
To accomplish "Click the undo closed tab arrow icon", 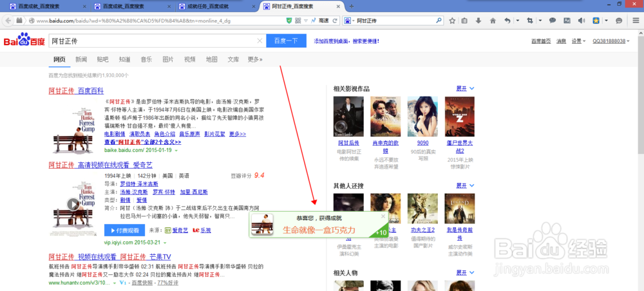I will (507, 21).
